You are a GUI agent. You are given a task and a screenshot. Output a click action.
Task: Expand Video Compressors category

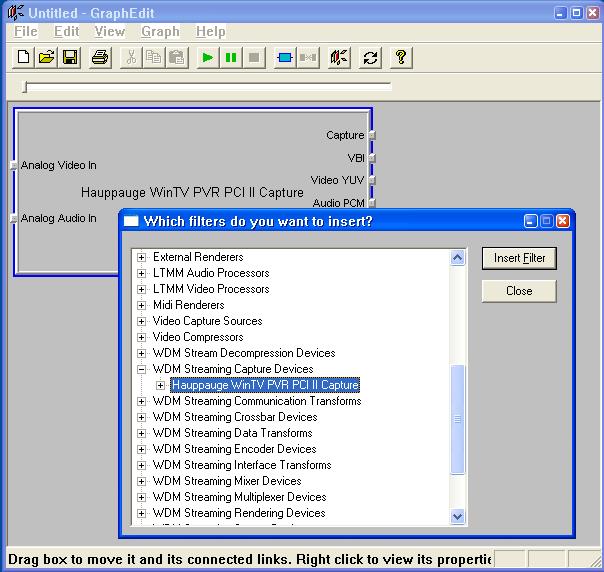click(141, 337)
